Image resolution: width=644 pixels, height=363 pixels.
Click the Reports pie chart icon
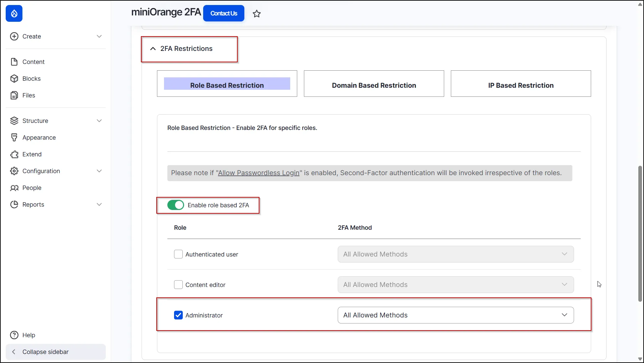pos(14,204)
